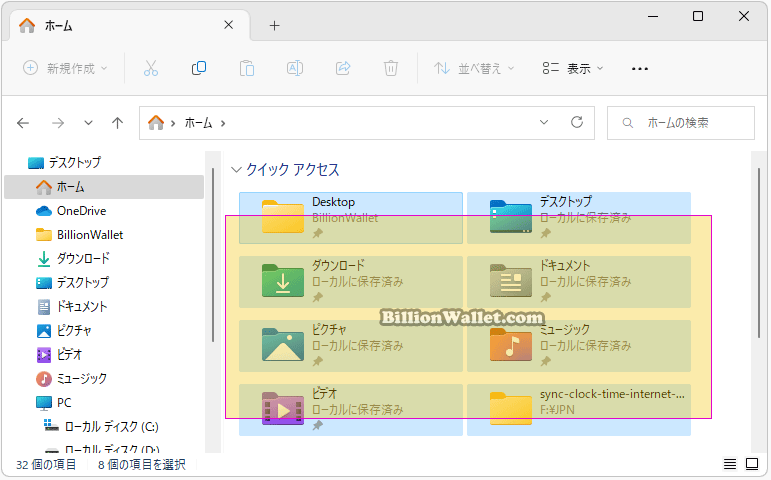
Task: Select デスクトップ root in navigation pane
Action: 64,162
